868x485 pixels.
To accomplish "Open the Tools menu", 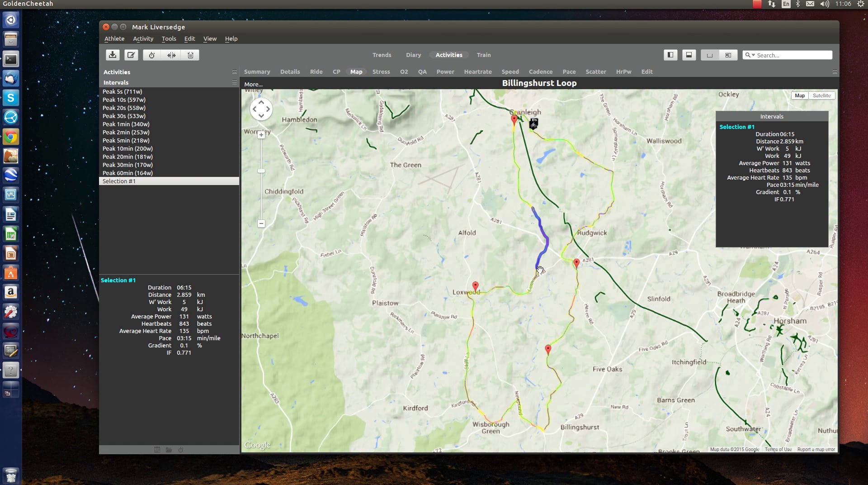I will tap(169, 38).
